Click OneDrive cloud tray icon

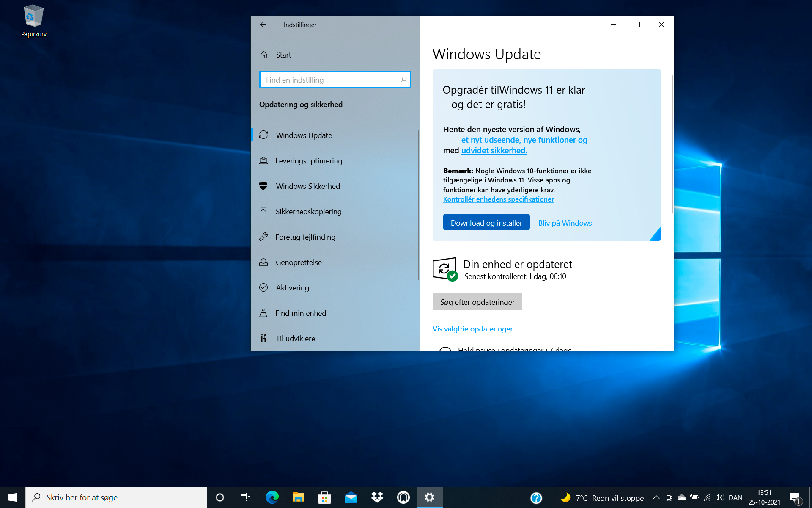pos(682,497)
